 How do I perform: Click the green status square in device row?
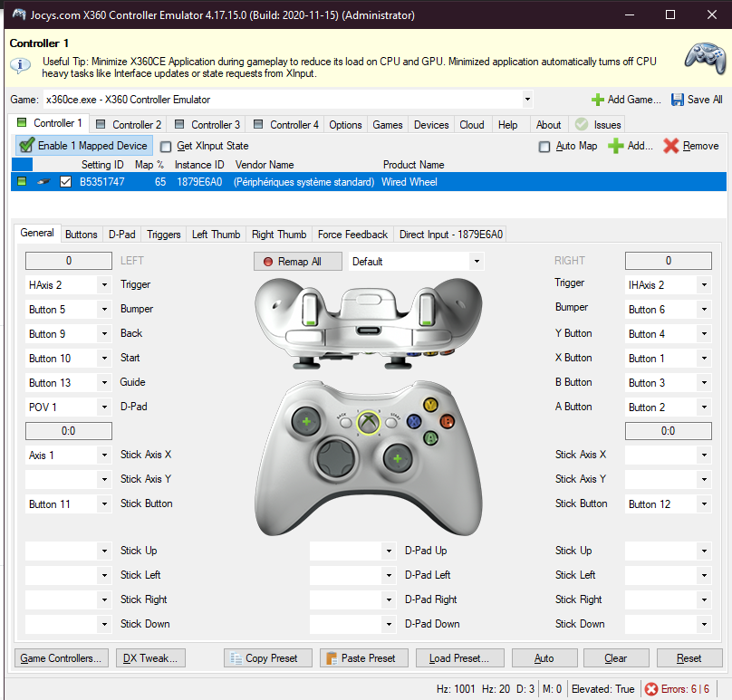pos(22,181)
